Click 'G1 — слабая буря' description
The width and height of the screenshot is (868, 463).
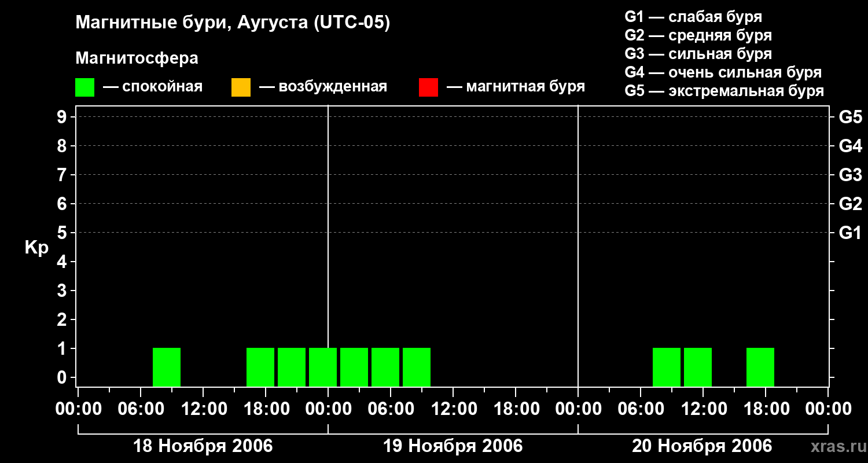(x=693, y=17)
